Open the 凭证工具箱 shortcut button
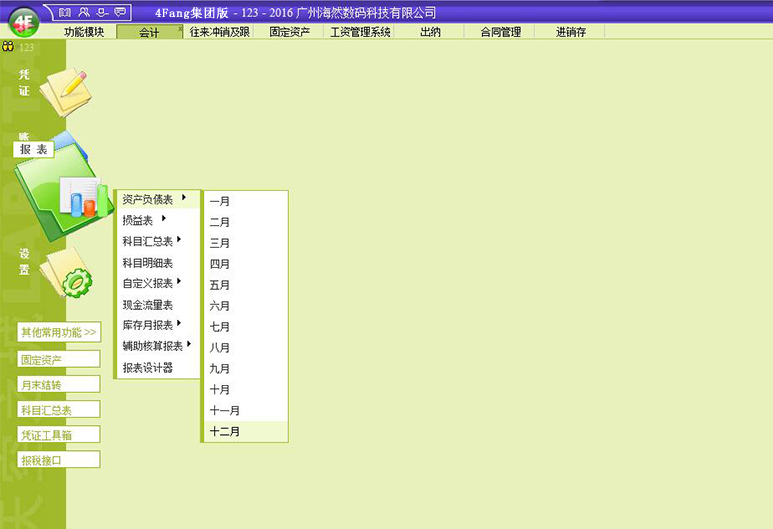This screenshot has width=773, height=529. 59,435
